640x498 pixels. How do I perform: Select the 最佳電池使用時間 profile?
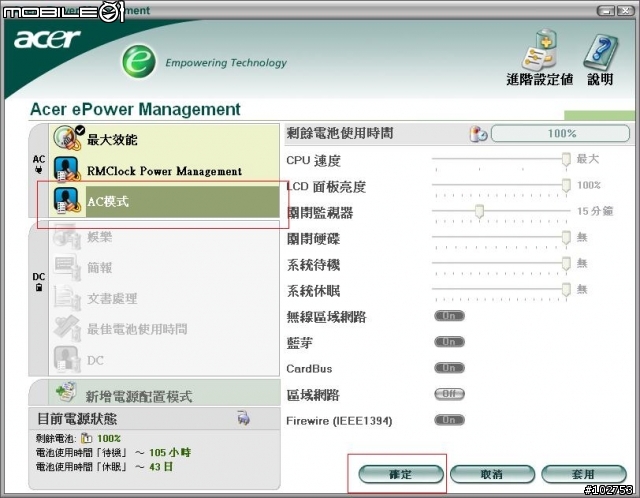pos(164,329)
